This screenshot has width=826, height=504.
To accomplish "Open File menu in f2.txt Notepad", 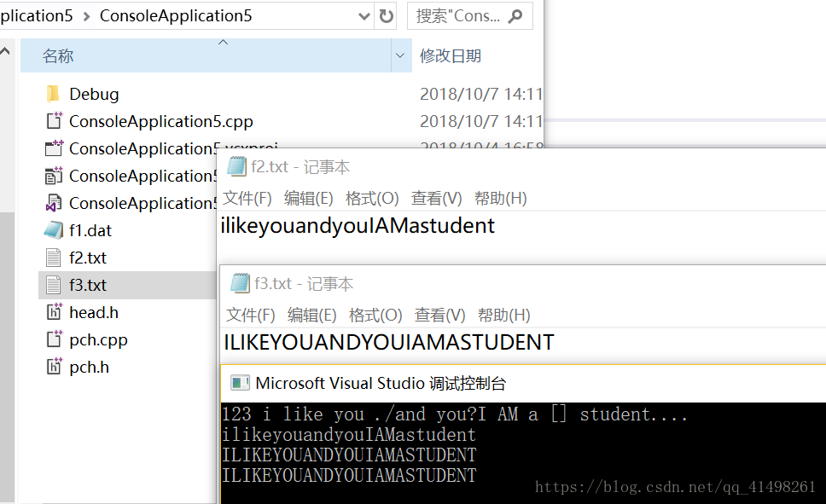I will coord(247,199).
